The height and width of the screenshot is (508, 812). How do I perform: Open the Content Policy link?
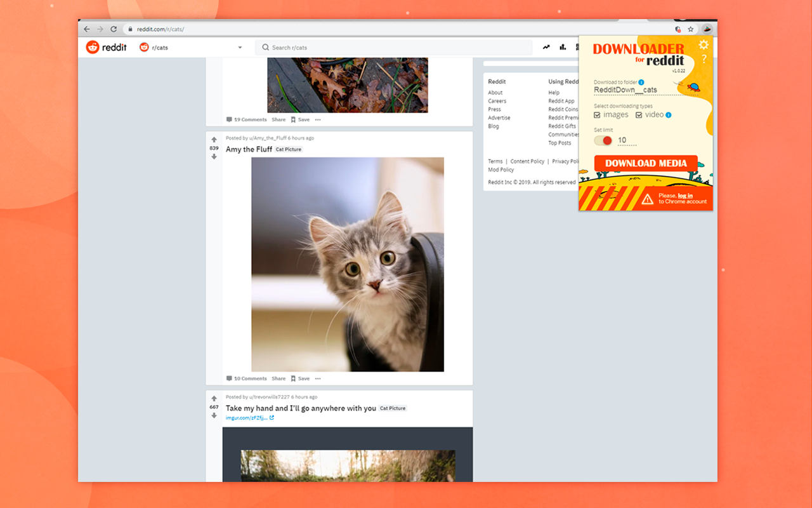tap(527, 161)
